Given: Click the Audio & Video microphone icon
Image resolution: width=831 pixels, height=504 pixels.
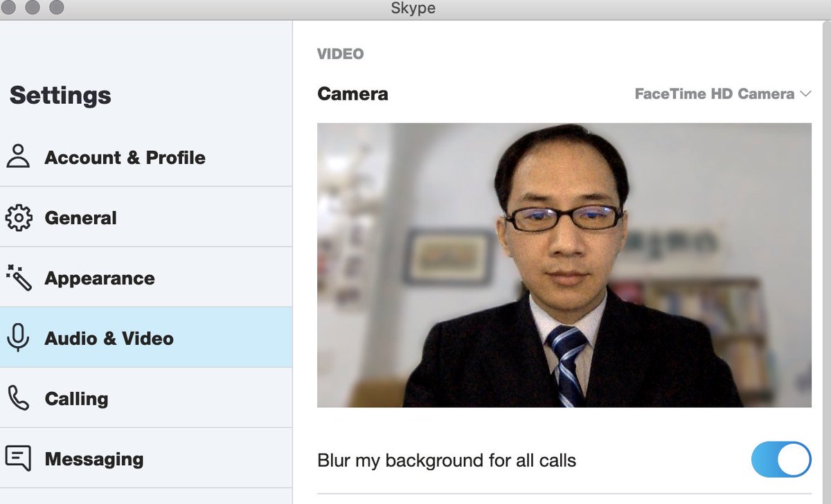Looking at the screenshot, I should coord(18,338).
